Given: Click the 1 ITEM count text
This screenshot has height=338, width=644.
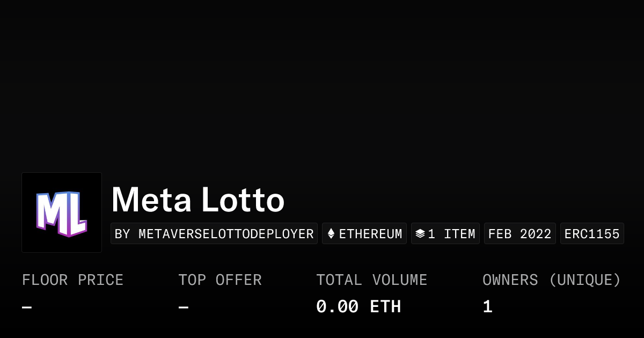Looking at the screenshot, I should click(451, 234).
